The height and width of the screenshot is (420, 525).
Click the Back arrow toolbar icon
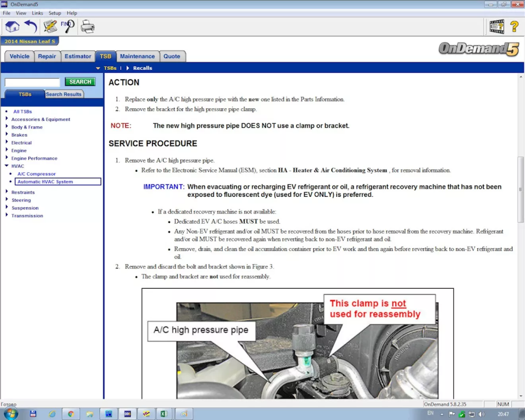31,27
